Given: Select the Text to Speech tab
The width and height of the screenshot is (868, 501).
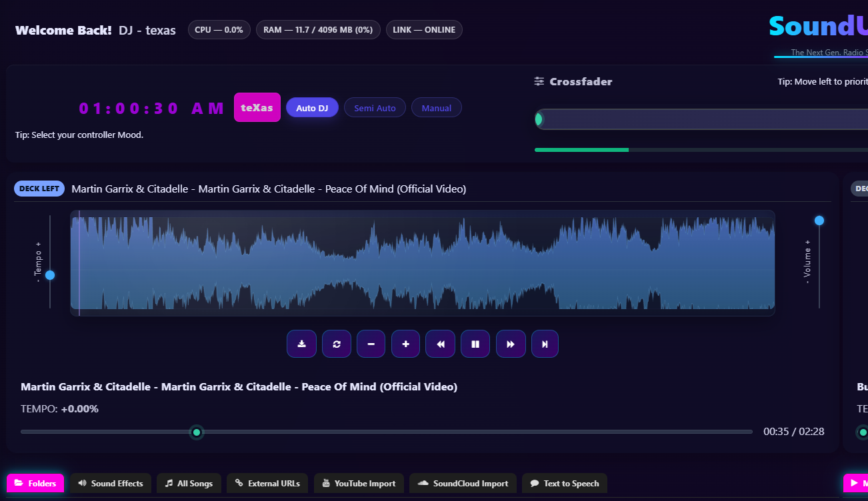Looking at the screenshot, I should [x=565, y=484].
